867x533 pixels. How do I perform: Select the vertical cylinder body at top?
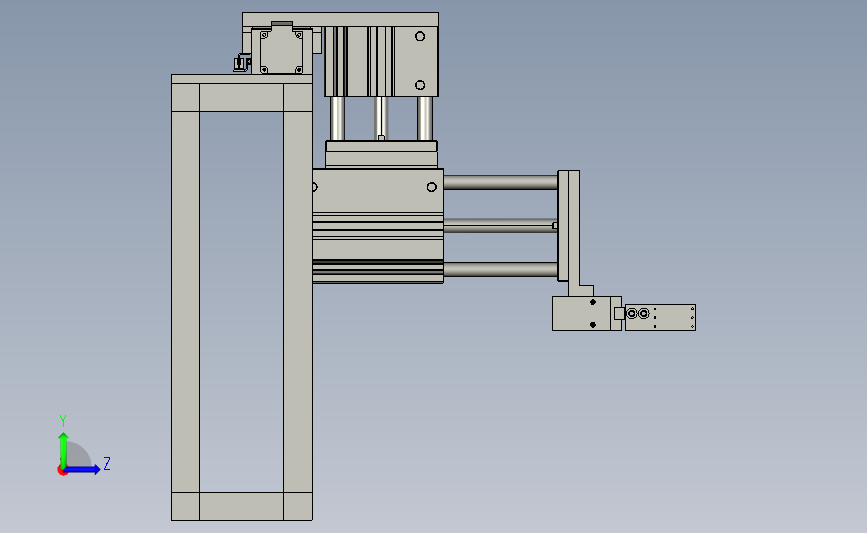[x=381, y=61]
